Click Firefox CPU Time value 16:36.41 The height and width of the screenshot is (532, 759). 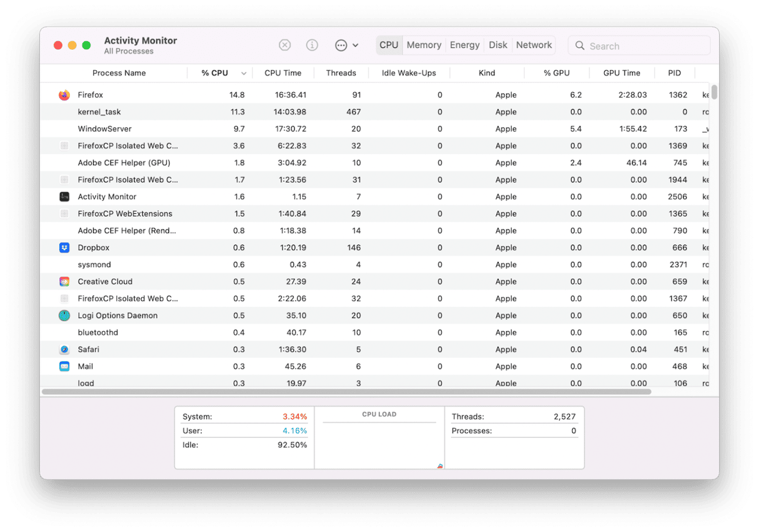290,95
